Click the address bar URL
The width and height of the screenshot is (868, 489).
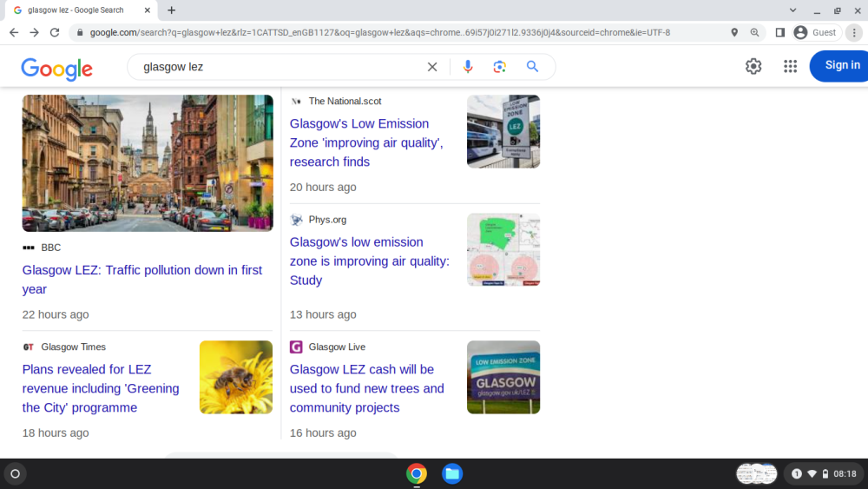(x=380, y=33)
